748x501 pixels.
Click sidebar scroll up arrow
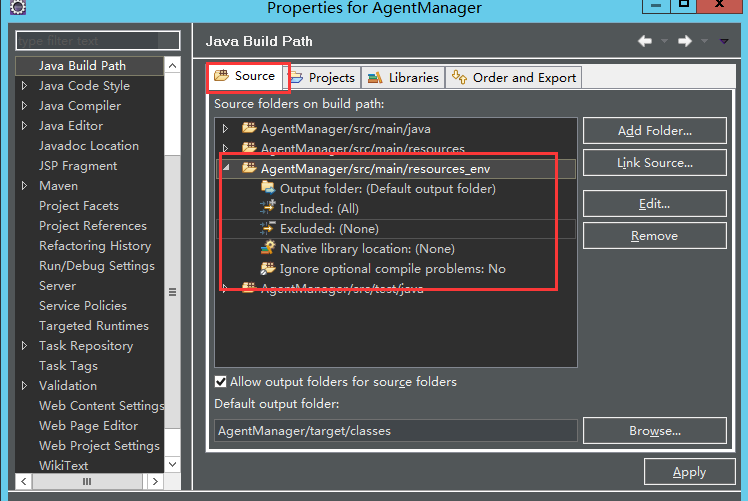click(173, 65)
